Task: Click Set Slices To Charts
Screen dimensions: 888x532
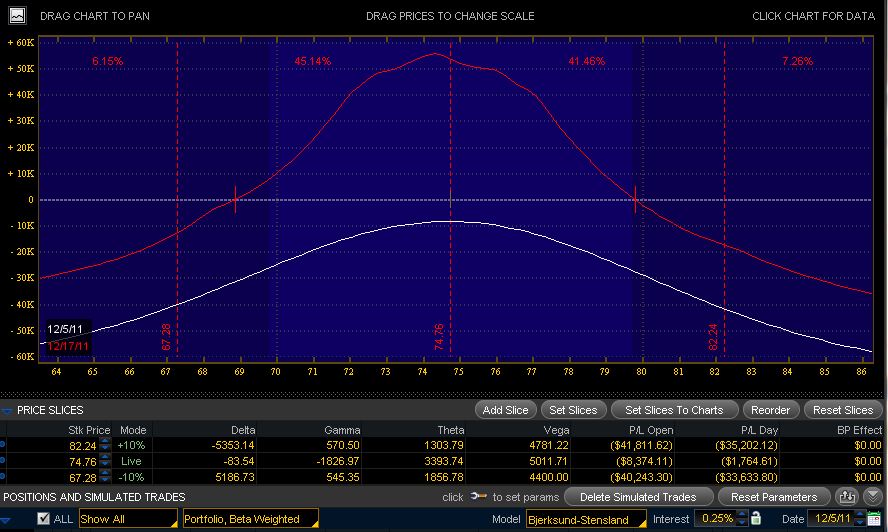Action: point(674,410)
